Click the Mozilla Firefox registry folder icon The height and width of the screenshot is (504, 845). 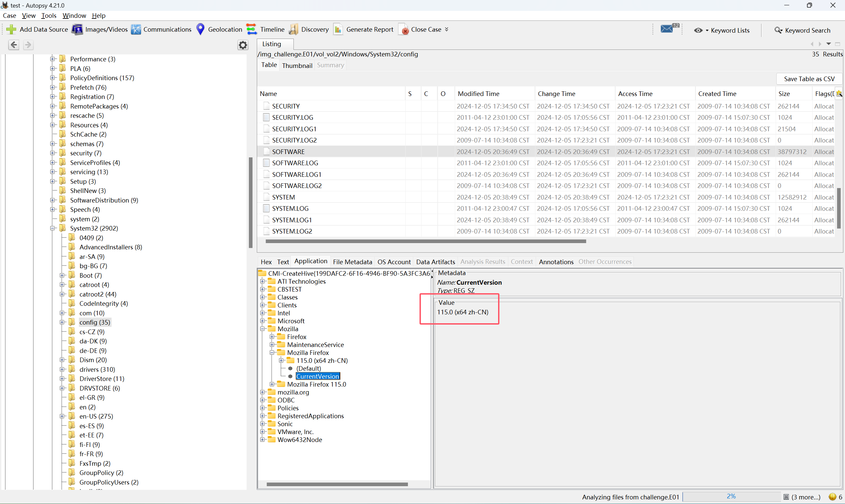point(281,353)
